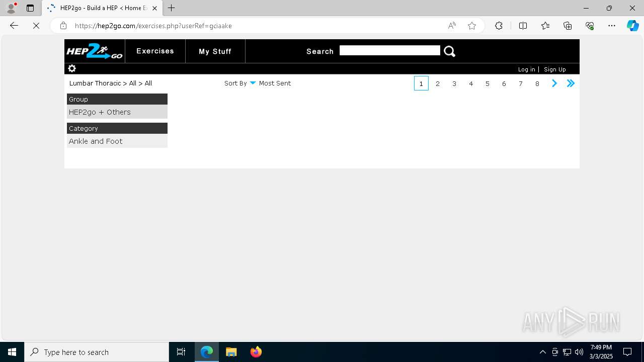
Task: Go to page 5
Action: tap(488, 83)
